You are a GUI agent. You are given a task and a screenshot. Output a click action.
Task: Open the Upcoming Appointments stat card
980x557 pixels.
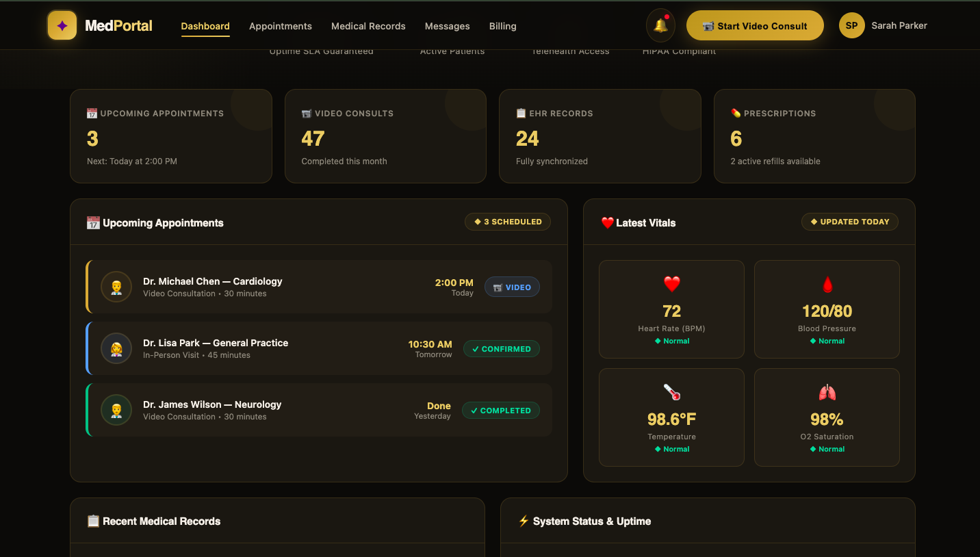pos(171,136)
